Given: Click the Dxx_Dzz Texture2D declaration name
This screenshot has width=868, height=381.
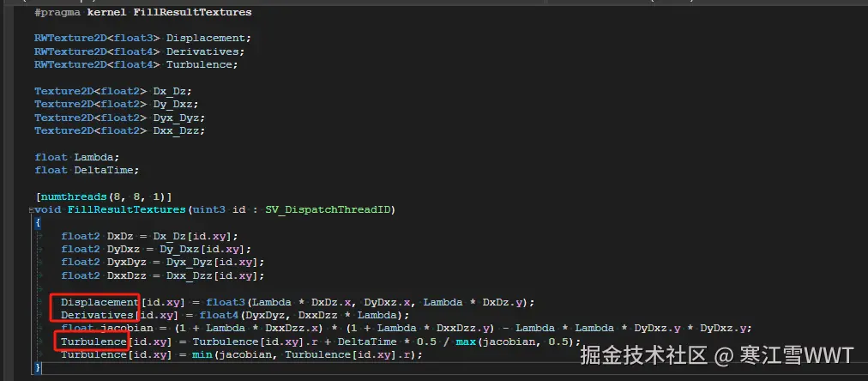Looking at the screenshot, I should click(x=178, y=131).
